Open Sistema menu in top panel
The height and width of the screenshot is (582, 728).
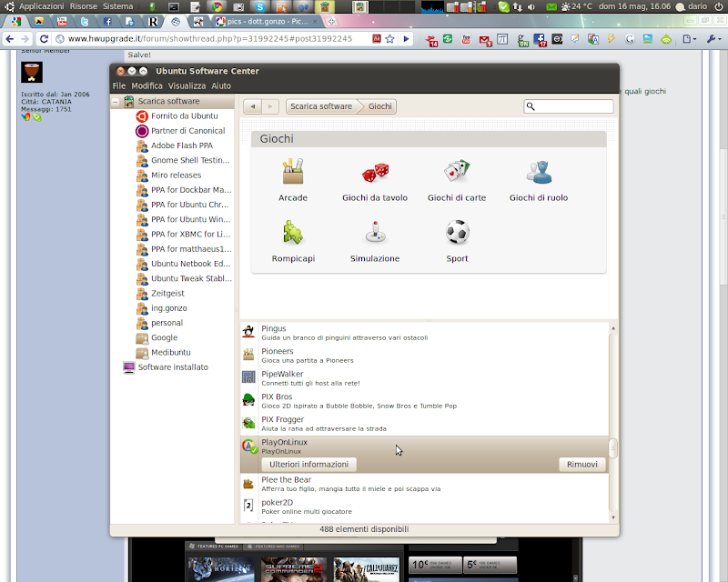(118, 6)
